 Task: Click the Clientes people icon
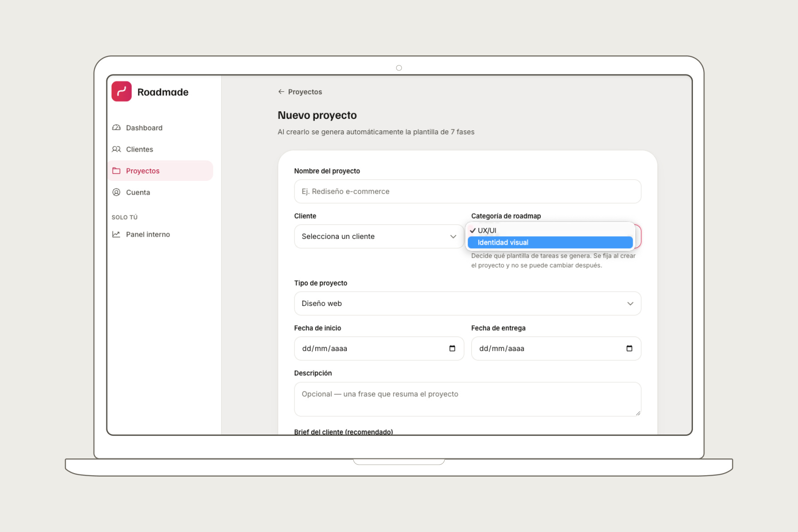[117, 149]
